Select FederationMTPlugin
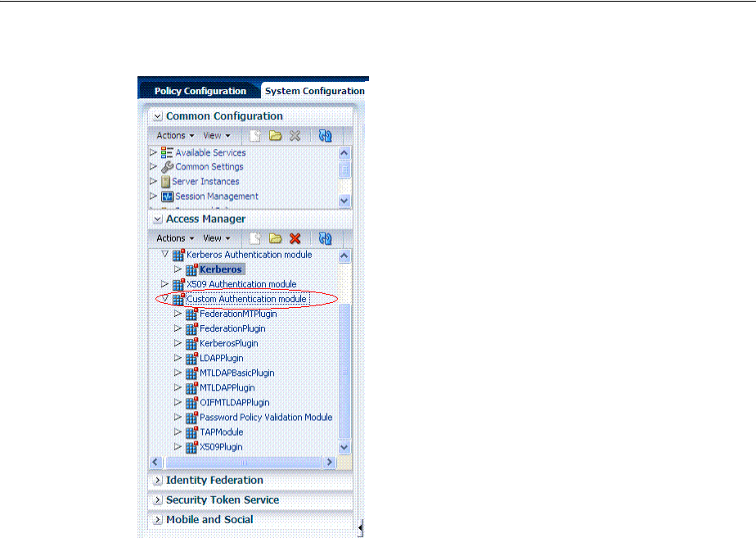 click(x=238, y=314)
